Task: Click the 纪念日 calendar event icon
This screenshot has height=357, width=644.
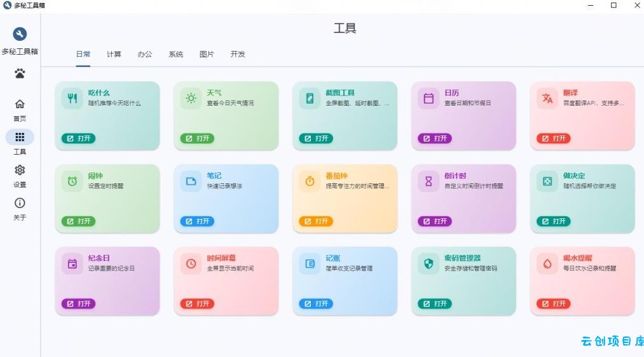Action: (x=72, y=263)
